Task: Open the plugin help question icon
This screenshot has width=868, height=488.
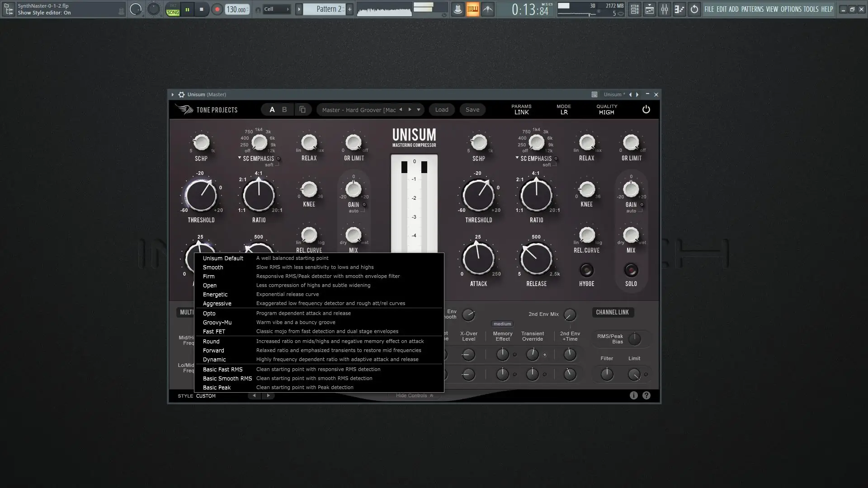Action: pyautogui.click(x=646, y=395)
